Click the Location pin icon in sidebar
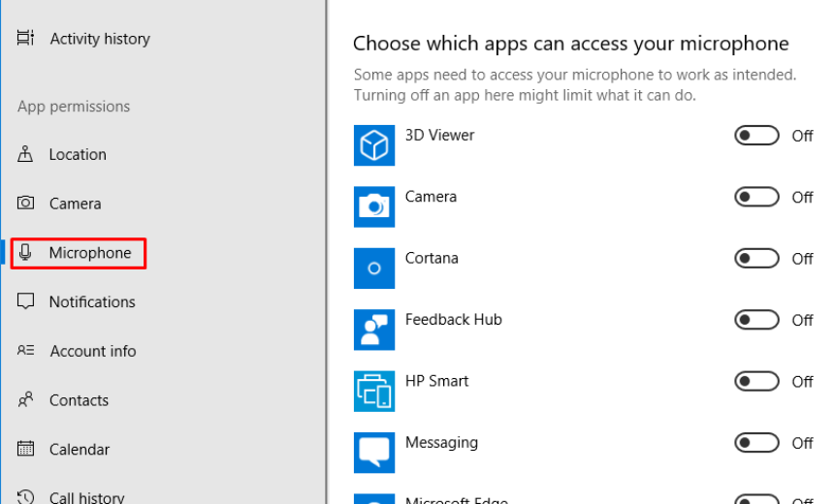Image resolution: width=834 pixels, height=504 pixels. (x=25, y=154)
